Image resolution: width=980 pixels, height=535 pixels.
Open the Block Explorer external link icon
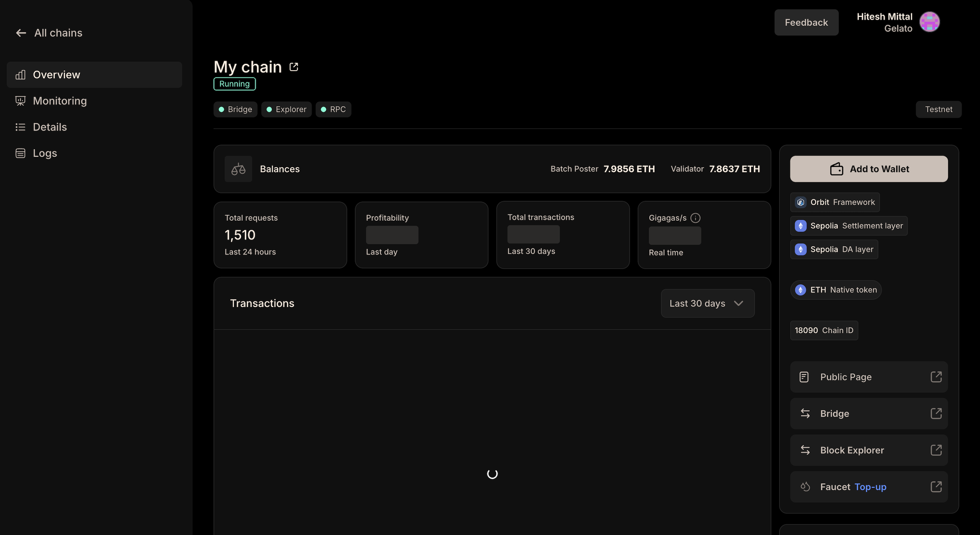(936, 450)
